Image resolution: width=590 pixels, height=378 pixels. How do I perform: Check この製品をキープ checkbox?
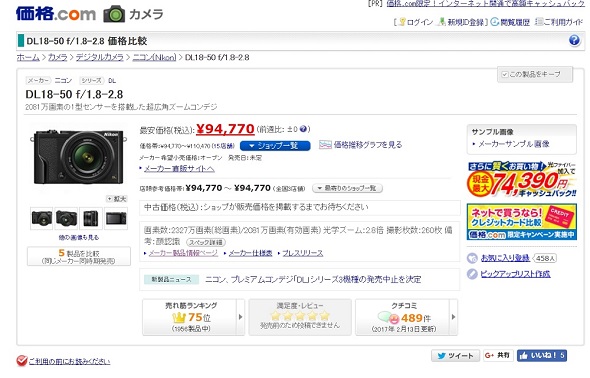505,74
